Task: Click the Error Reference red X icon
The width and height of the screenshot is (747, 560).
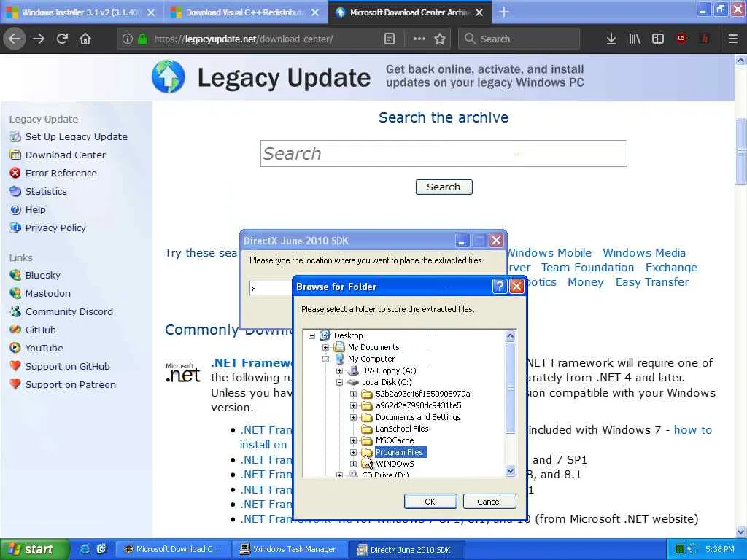Action: 15,173
